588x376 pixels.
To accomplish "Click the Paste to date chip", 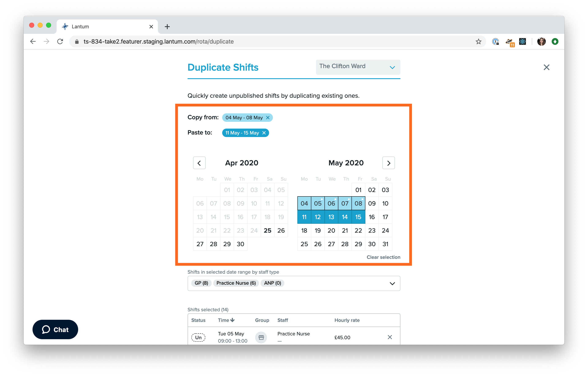I will coord(245,133).
